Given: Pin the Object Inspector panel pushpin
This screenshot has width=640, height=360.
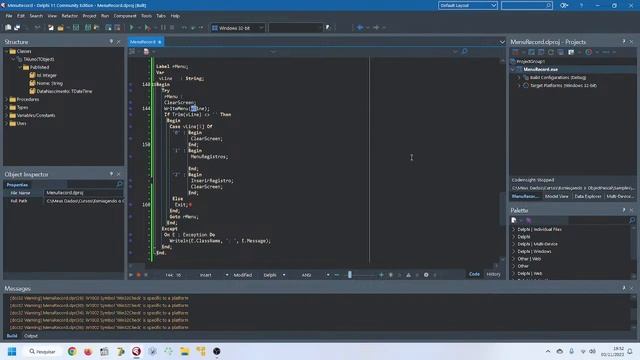Looking at the screenshot, I should (111, 174).
